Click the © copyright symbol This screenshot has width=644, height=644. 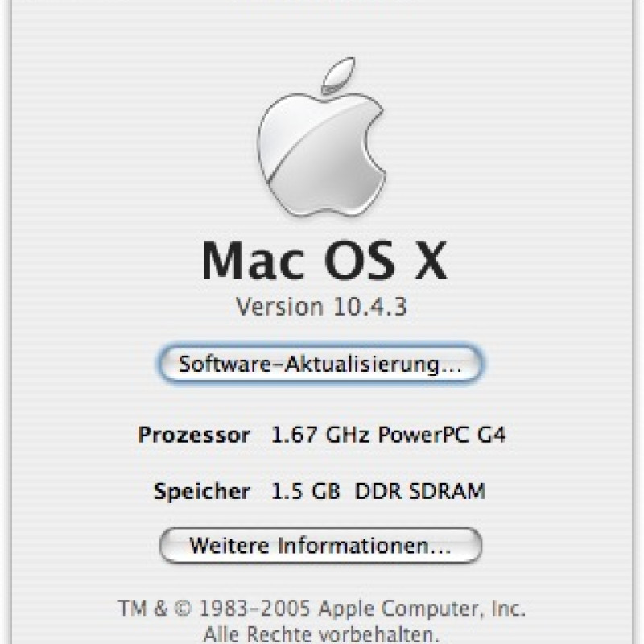(x=184, y=609)
